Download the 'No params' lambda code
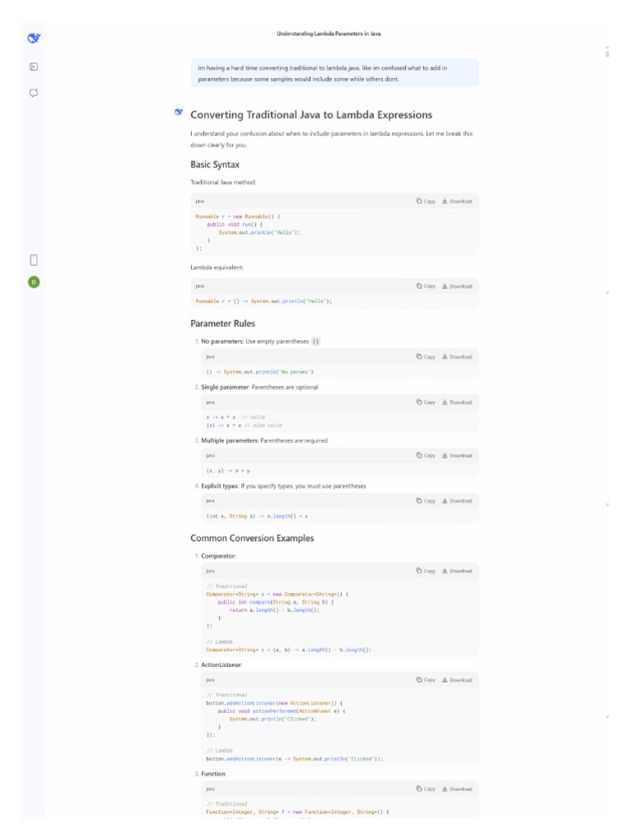 tap(457, 357)
